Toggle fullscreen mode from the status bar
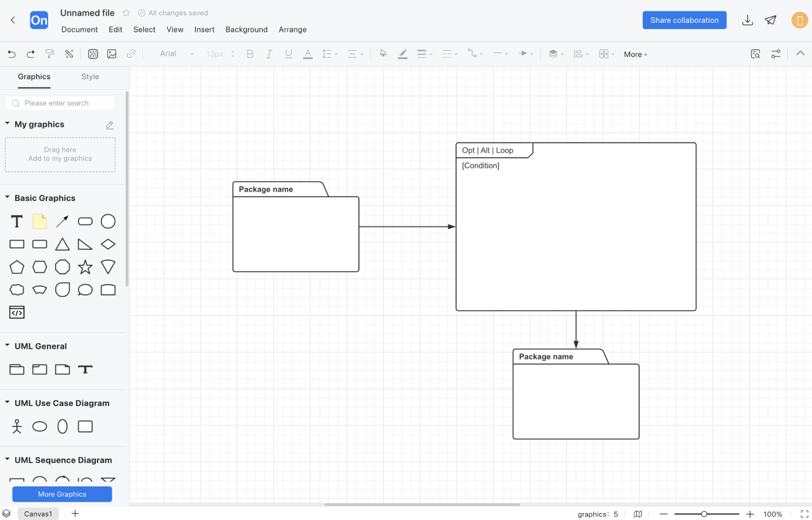 click(x=804, y=514)
